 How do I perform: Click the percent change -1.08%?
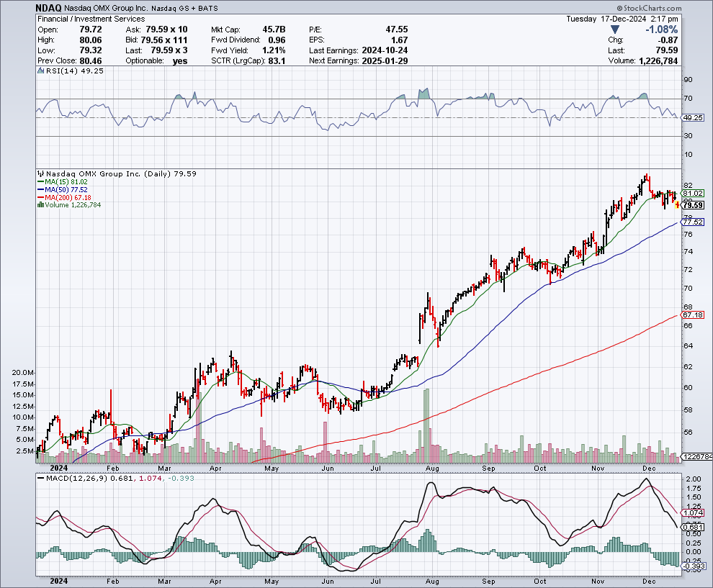point(662,30)
